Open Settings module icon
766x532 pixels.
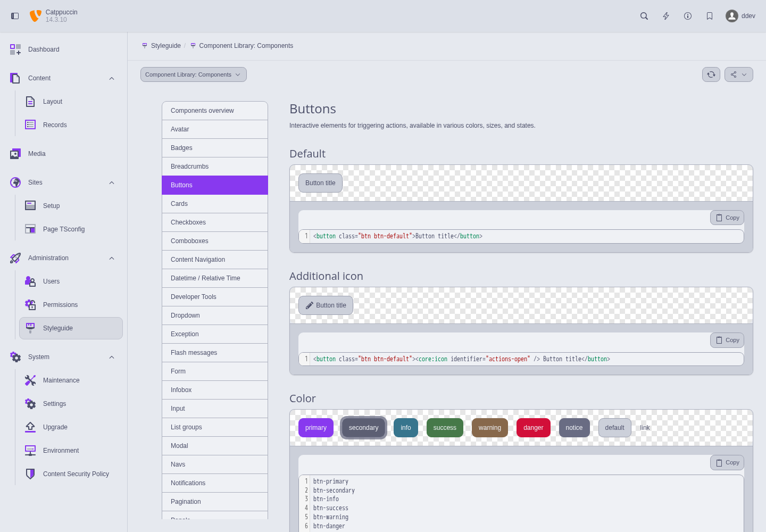click(30, 404)
